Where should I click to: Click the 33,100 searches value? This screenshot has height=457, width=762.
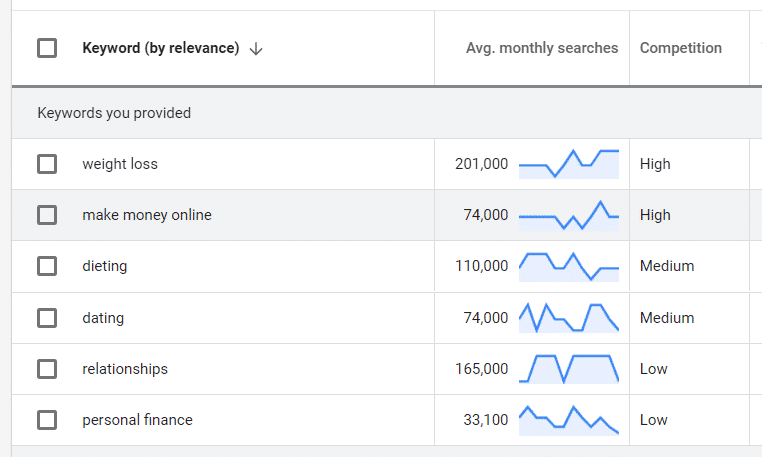coord(485,420)
